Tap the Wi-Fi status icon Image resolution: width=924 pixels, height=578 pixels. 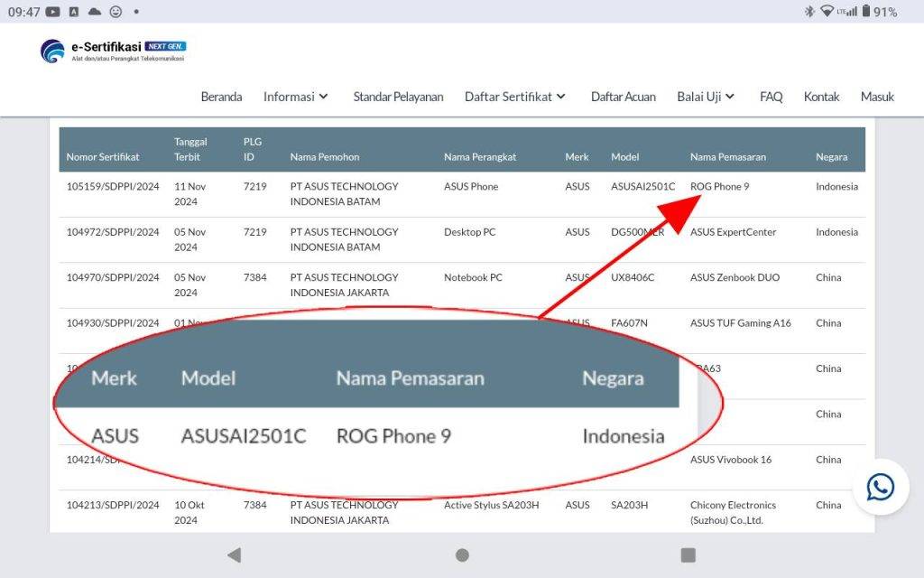[x=827, y=11]
